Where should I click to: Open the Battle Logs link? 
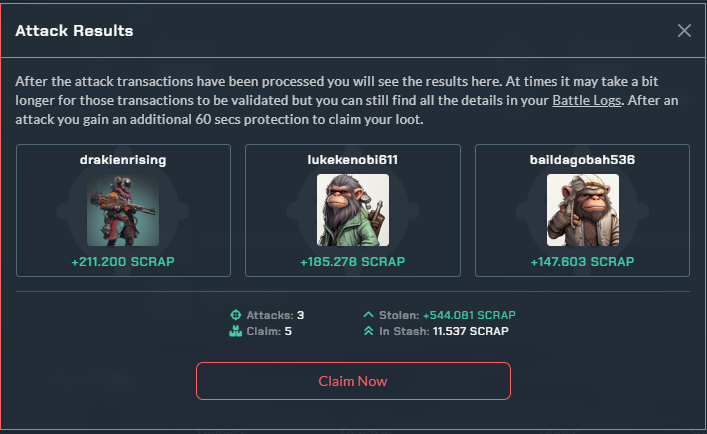click(587, 100)
